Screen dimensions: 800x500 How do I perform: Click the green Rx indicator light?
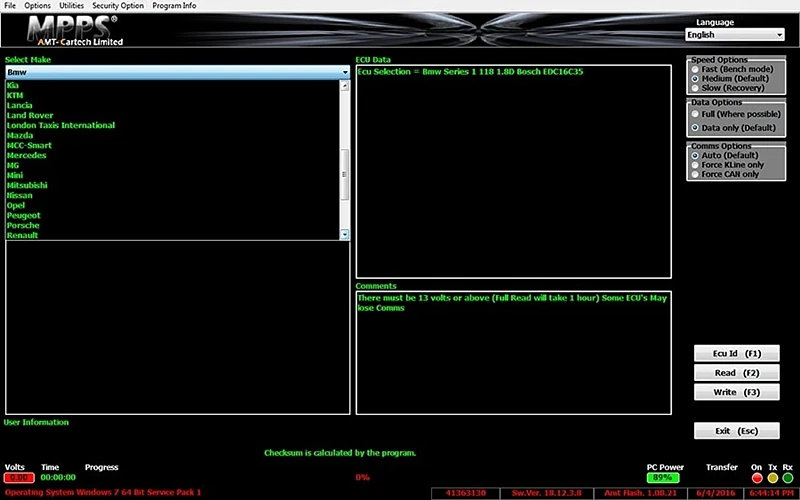pos(788,478)
